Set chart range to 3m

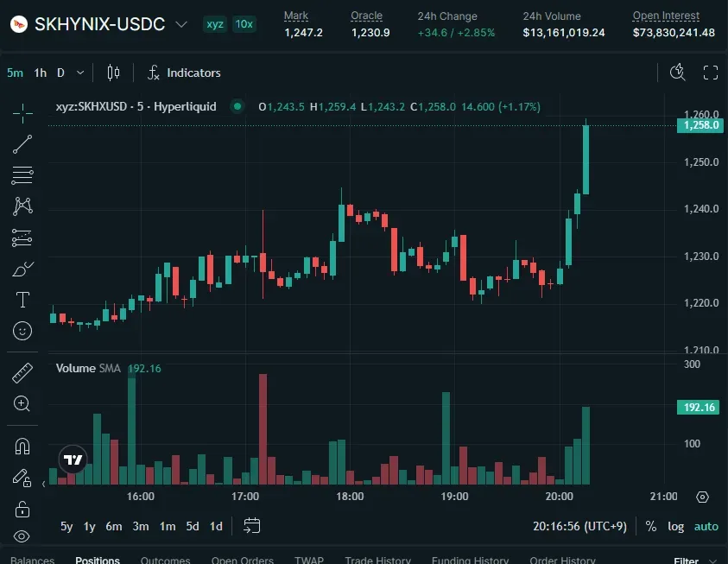coord(141,526)
